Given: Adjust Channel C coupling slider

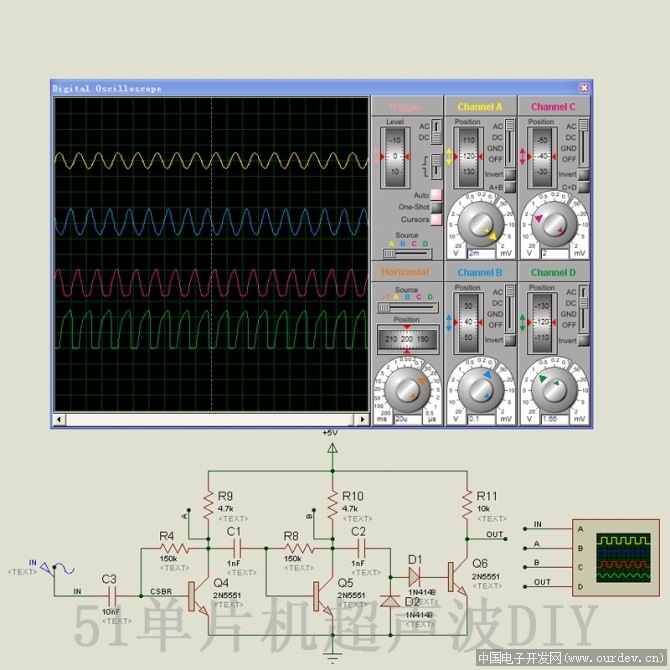Looking at the screenshot, I should [583, 143].
